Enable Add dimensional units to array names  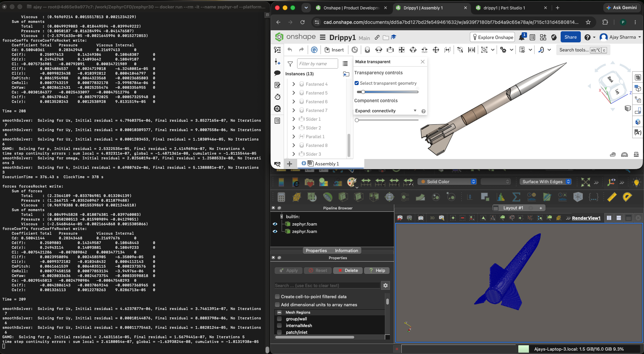click(x=277, y=305)
